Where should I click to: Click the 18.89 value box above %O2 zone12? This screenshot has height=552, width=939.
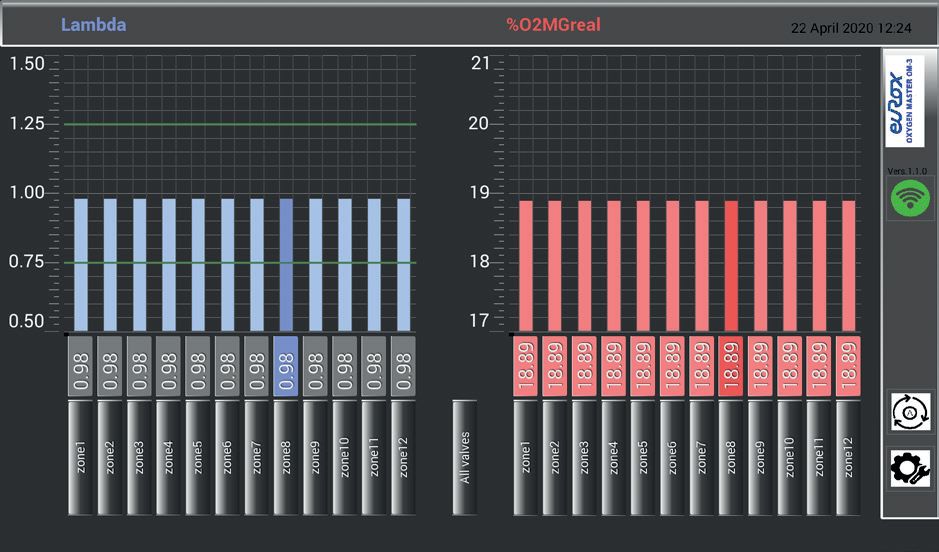coord(848,365)
